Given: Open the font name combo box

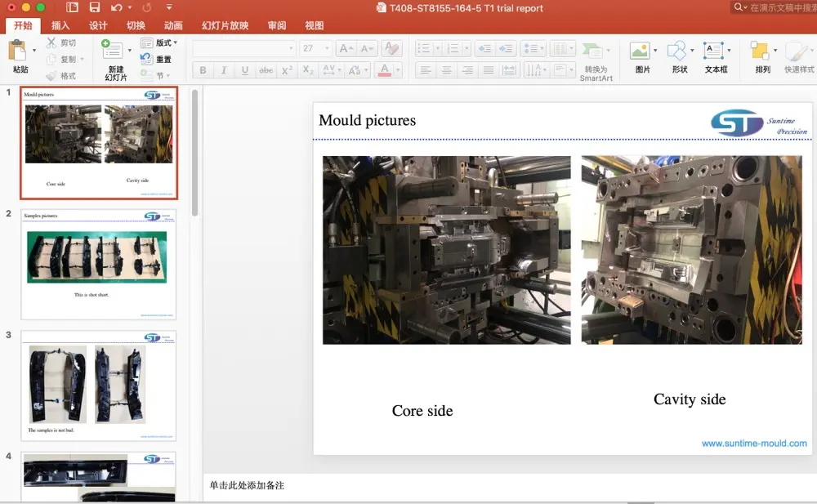Looking at the screenshot, I should click(243, 48).
